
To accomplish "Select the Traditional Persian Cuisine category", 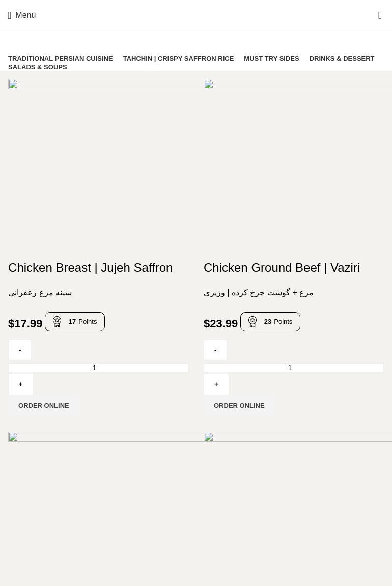I will [x=61, y=58].
